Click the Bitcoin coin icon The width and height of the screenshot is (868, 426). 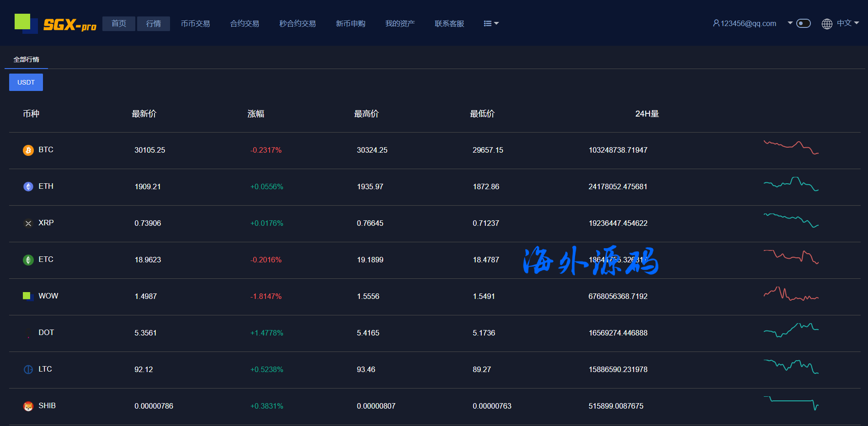(x=28, y=150)
